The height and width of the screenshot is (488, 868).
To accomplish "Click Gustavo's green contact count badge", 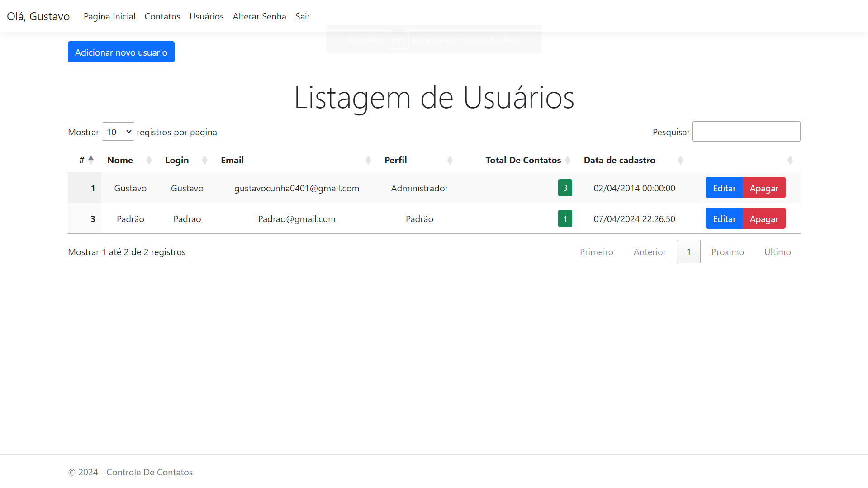I will click(565, 188).
